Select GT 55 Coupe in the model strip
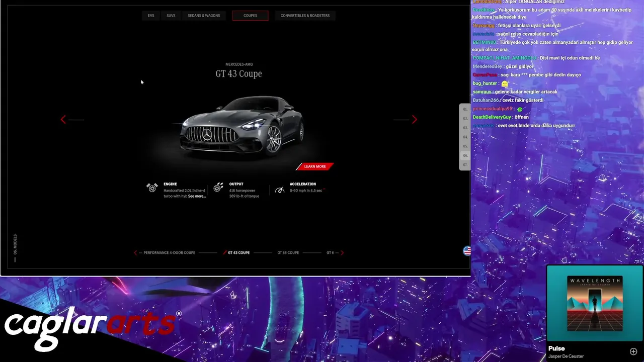Viewport: 644px width, 362px height. pos(288,253)
